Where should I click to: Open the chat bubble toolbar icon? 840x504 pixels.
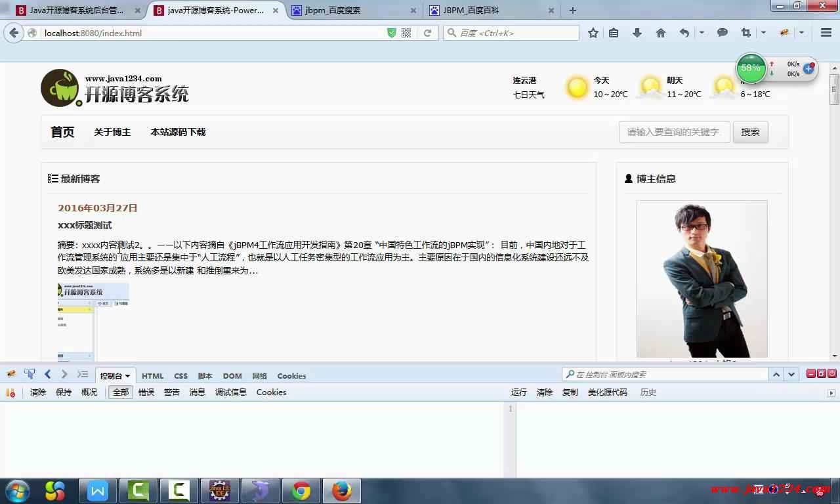[723, 32]
